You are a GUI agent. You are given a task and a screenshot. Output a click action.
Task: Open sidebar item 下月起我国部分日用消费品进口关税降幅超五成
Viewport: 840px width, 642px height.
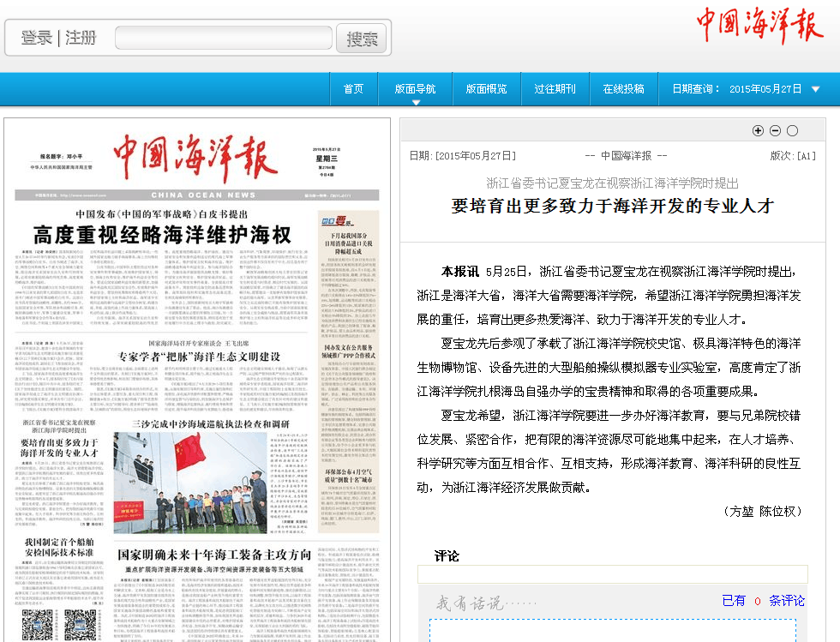point(348,243)
